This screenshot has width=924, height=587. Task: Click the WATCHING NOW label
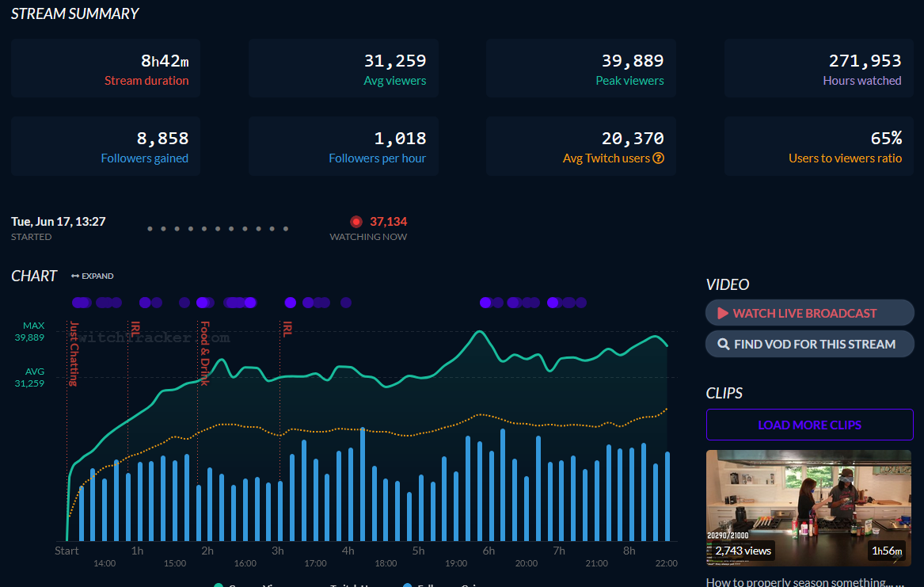click(x=368, y=237)
